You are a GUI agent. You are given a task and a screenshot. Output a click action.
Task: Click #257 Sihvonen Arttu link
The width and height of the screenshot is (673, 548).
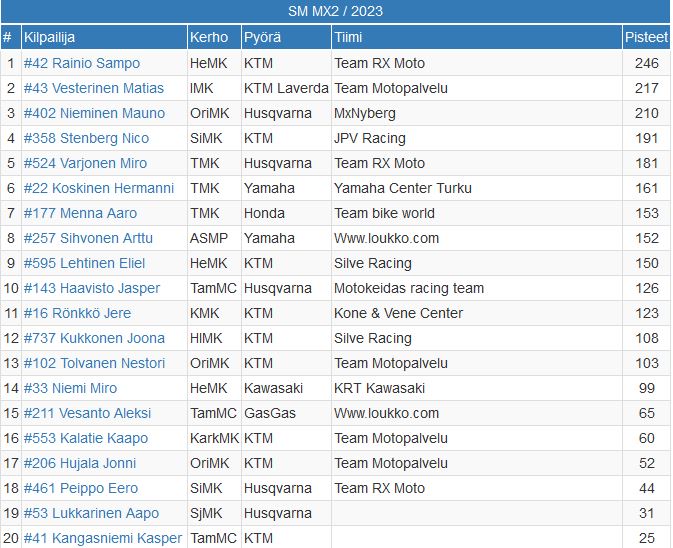pos(89,238)
